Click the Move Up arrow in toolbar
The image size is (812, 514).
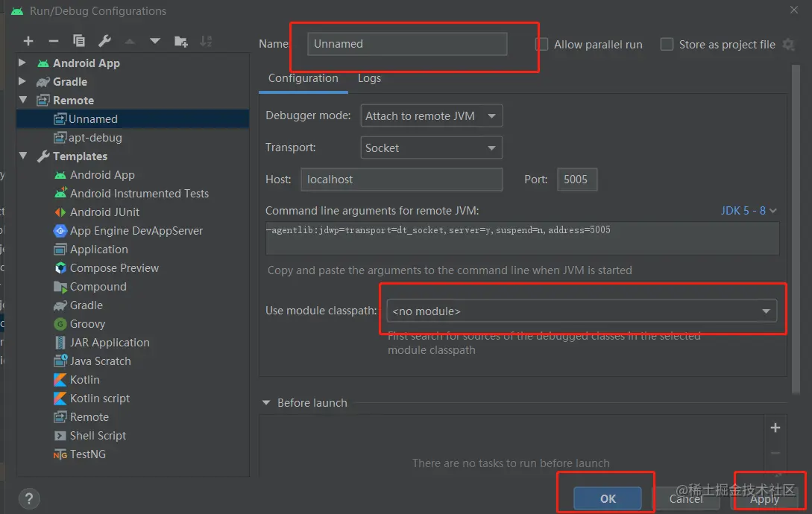pos(130,41)
